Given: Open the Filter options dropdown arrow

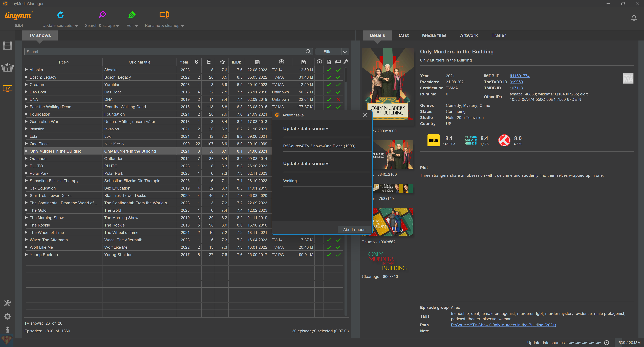Looking at the screenshot, I should (x=345, y=52).
